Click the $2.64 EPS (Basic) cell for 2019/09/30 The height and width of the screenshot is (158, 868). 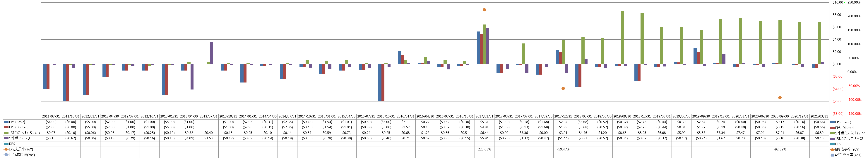click(701, 122)
